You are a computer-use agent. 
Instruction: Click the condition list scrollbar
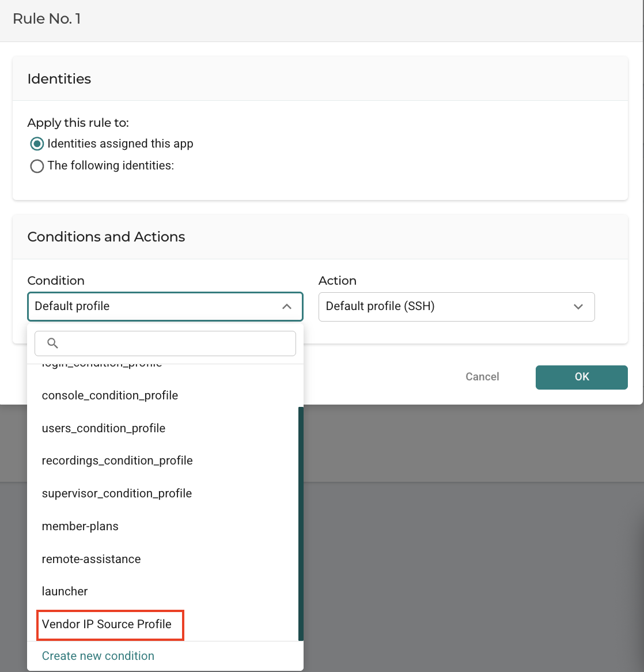coord(301,524)
